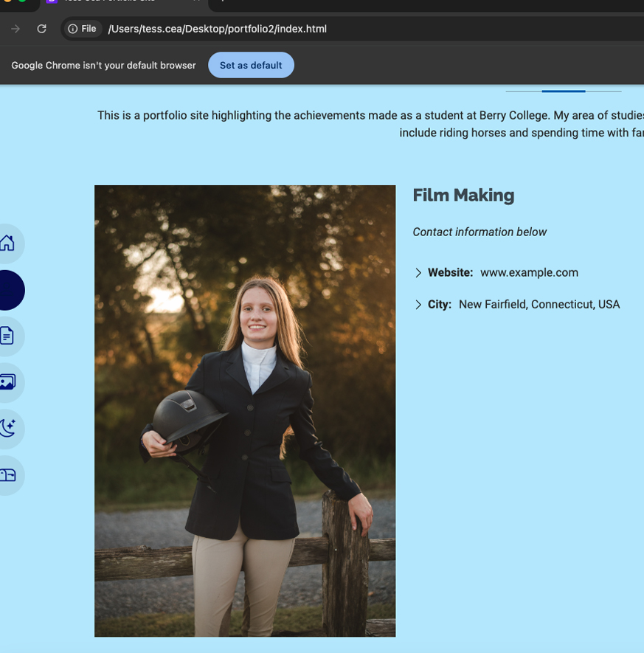The height and width of the screenshot is (653, 644).
Task: Open the mailbox contact icon in the sidebar
Action: point(7,474)
